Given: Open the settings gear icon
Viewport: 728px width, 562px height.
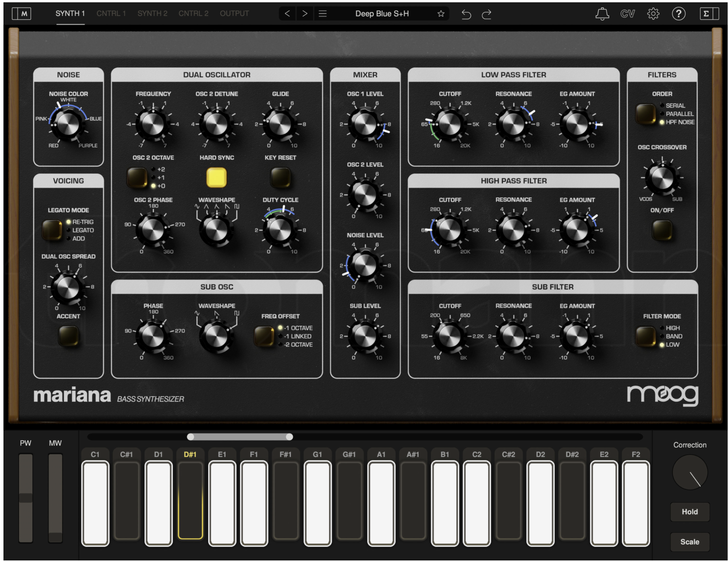Looking at the screenshot, I should click(x=653, y=14).
